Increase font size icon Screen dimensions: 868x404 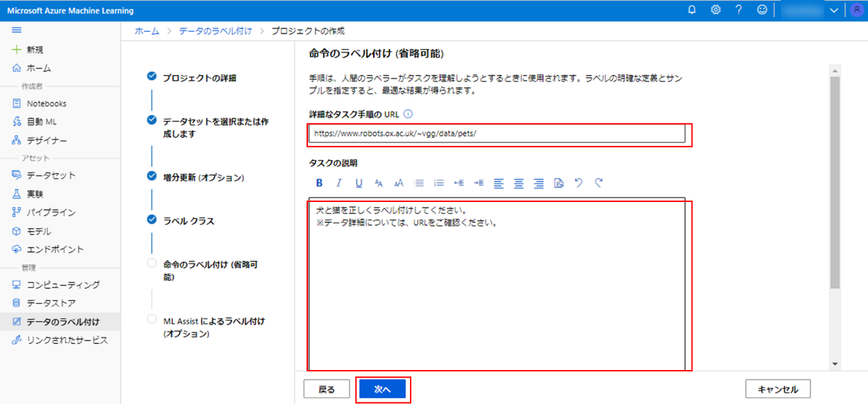pos(399,183)
